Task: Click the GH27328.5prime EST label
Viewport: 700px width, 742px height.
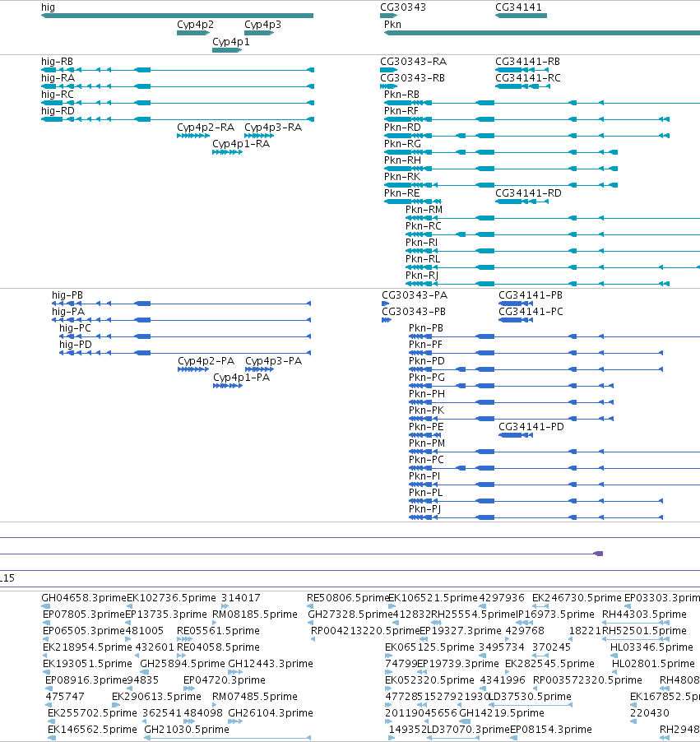Action: 350,614
